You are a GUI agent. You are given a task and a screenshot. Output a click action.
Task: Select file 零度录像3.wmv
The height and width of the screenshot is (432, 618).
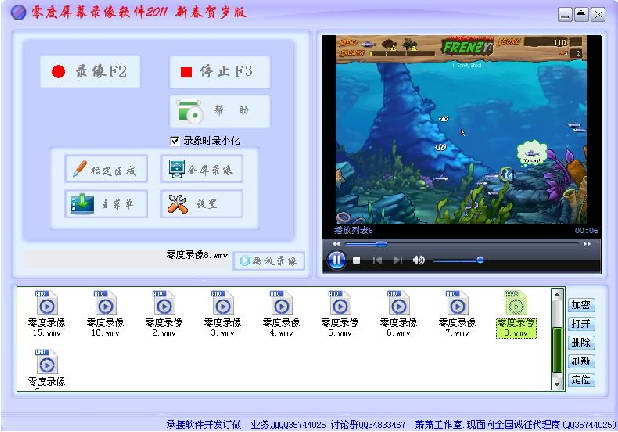pyautogui.click(x=223, y=314)
